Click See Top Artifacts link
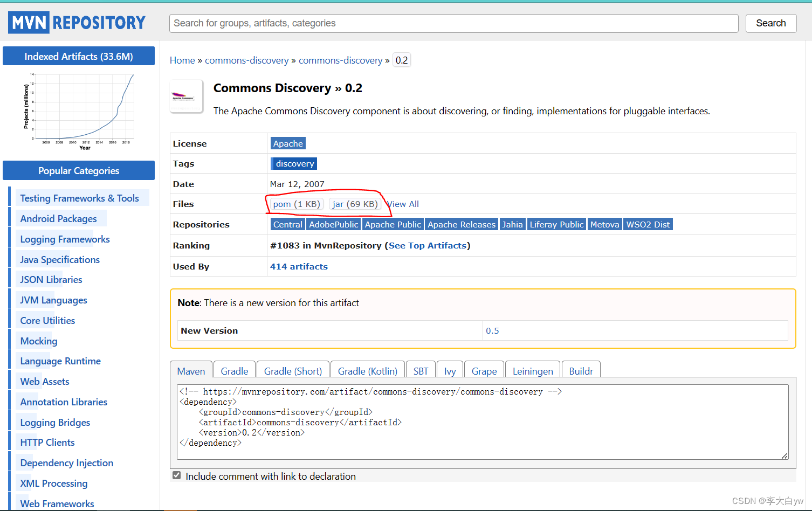 coord(428,245)
